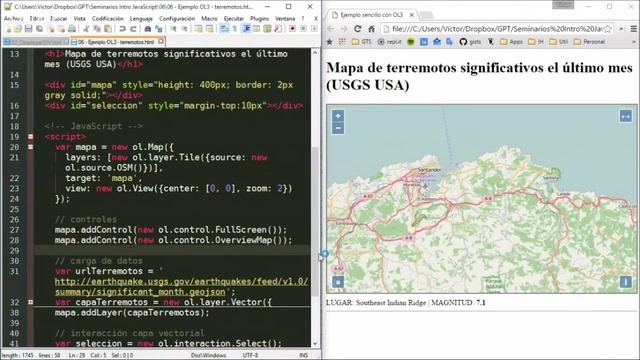Open the Util bookmarks folder
Image resolution: width=640 pixels, height=360 pixels.
[558, 42]
